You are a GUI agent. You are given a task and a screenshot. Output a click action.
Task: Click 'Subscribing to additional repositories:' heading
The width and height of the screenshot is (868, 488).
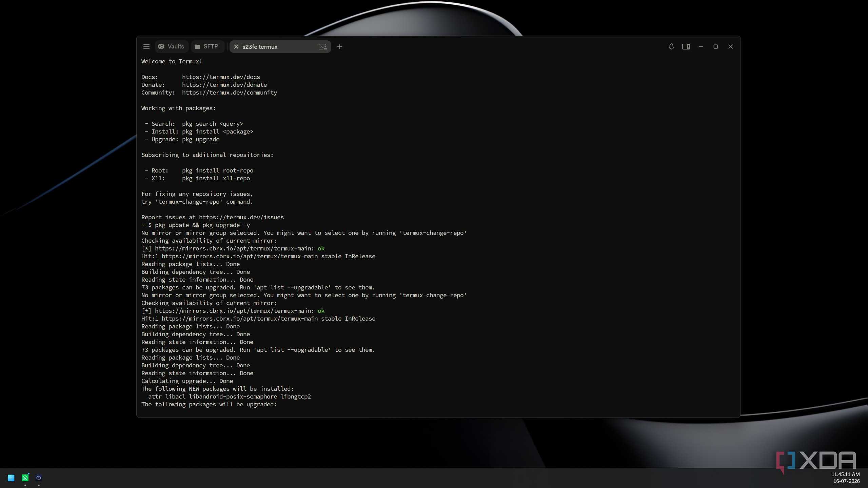[208, 155]
